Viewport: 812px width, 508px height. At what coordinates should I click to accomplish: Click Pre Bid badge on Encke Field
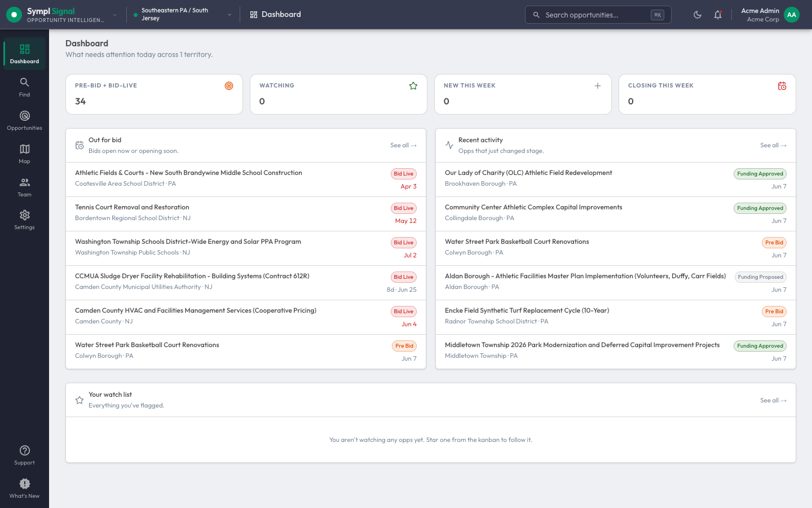coord(774,312)
